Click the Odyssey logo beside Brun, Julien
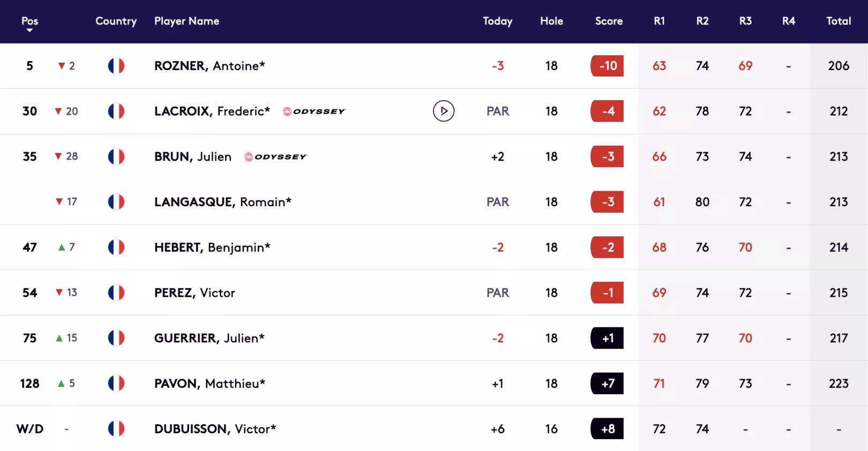The image size is (868, 451). click(x=275, y=157)
